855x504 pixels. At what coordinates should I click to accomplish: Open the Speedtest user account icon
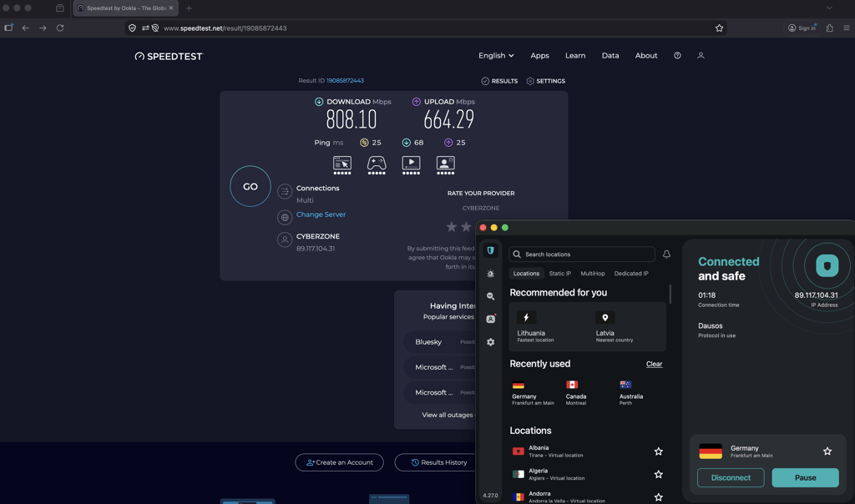pos(701,56)
